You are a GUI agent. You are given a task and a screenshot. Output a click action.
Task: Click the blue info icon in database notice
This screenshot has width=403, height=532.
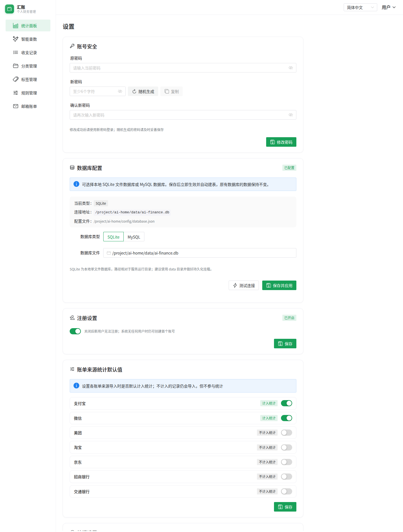[x=76, y=184]
